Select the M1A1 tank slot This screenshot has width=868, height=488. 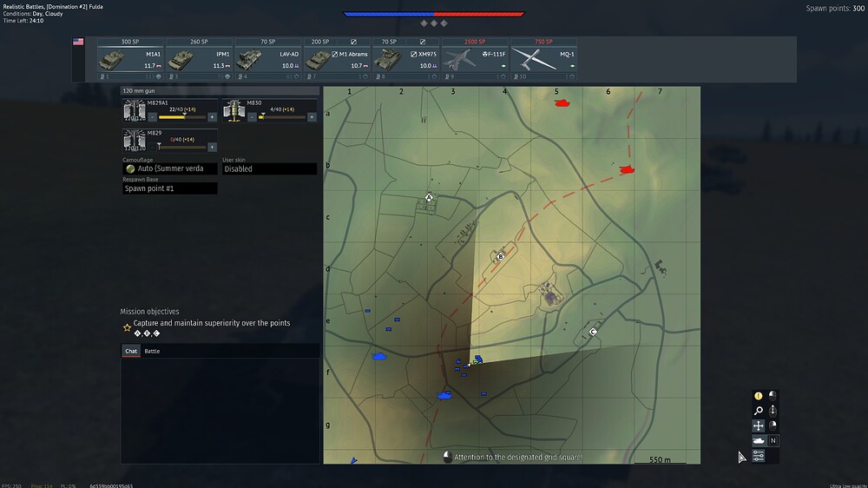point(130,59)
